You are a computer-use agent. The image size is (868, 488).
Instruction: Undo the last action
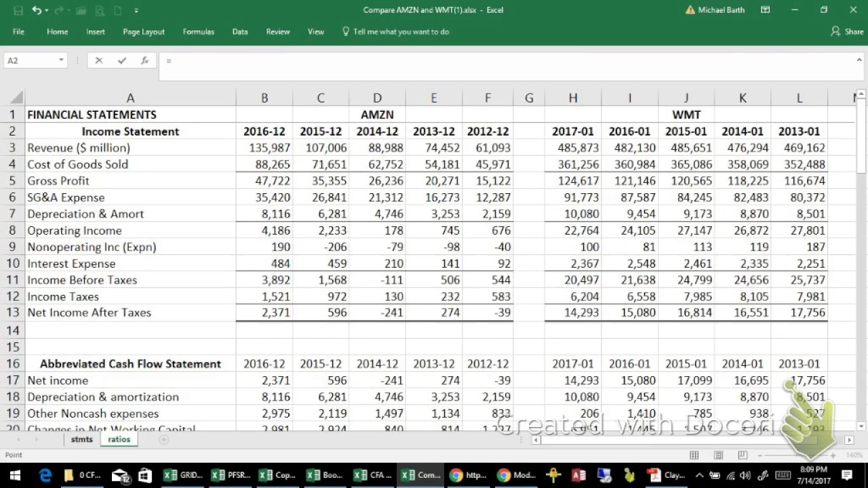tap(35, 10)
